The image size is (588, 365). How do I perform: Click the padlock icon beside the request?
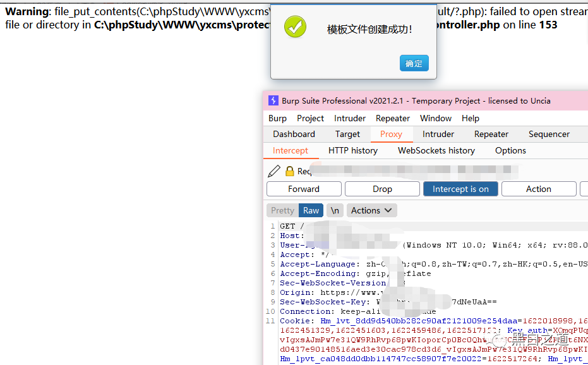tap(289, 171)
